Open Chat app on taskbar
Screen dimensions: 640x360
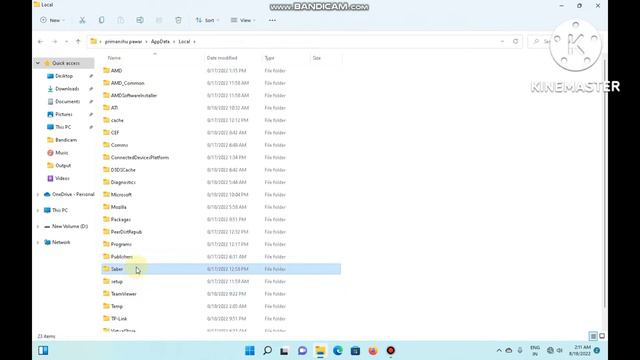(x=302, y=351)
